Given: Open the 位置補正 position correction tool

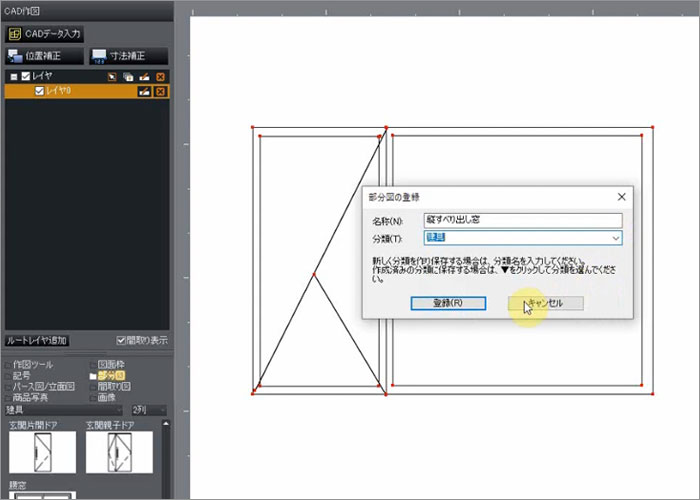Looking at the screenshot, I should pos(44,56).
